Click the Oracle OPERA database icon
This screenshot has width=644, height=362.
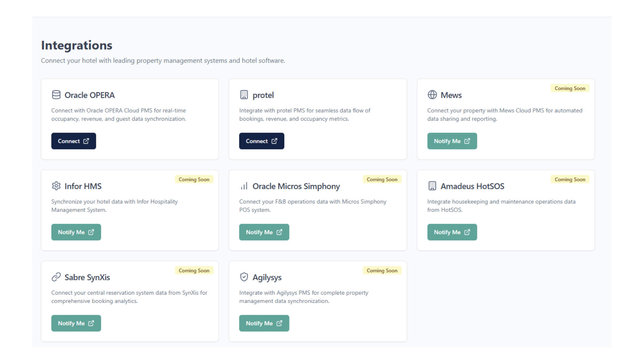[x=56, y=95]
